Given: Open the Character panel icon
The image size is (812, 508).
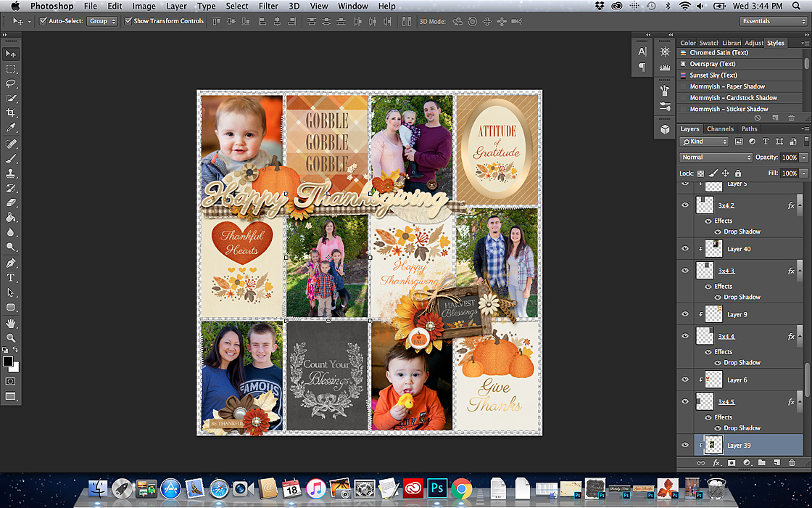Looking at the screenshot, I should coord(642,52).
